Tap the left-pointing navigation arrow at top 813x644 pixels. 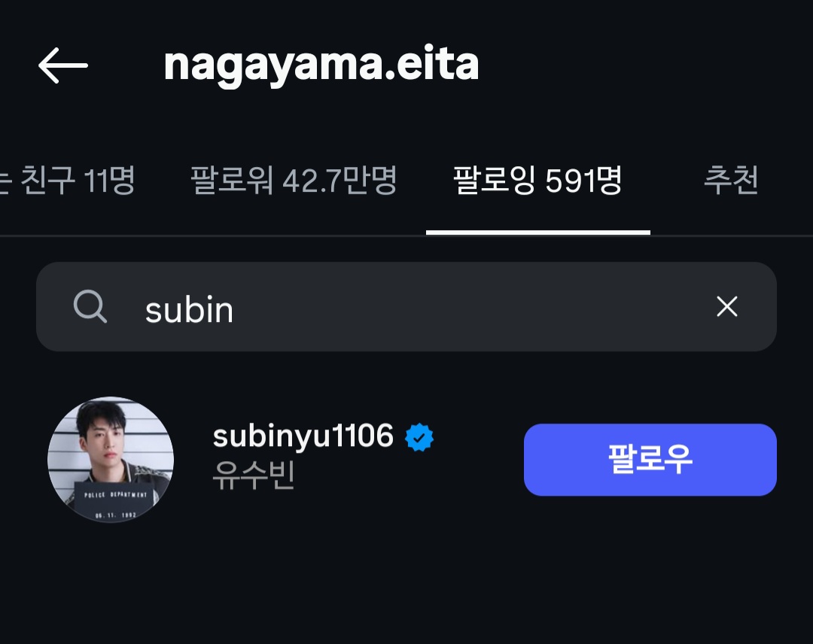click(x=63, y=64)
